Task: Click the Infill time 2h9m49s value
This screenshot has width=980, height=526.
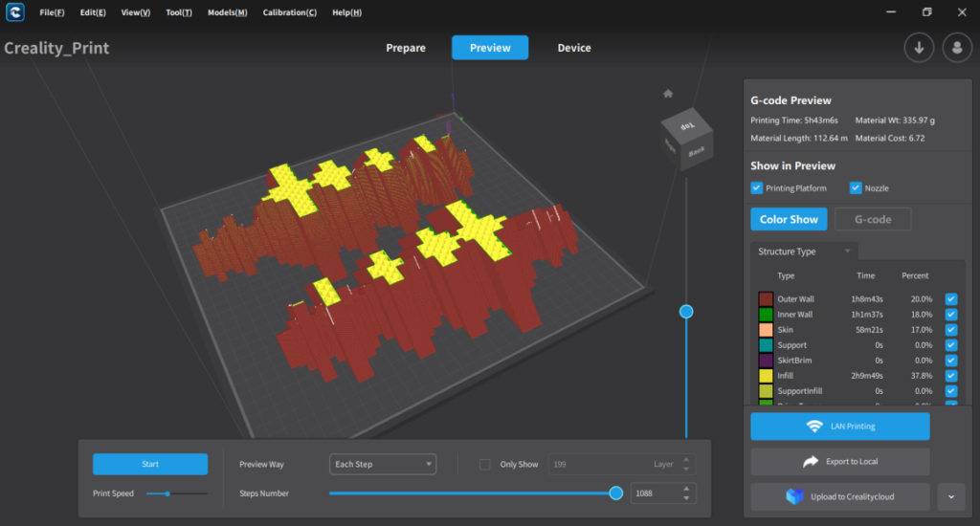Action: pos(867,376)
